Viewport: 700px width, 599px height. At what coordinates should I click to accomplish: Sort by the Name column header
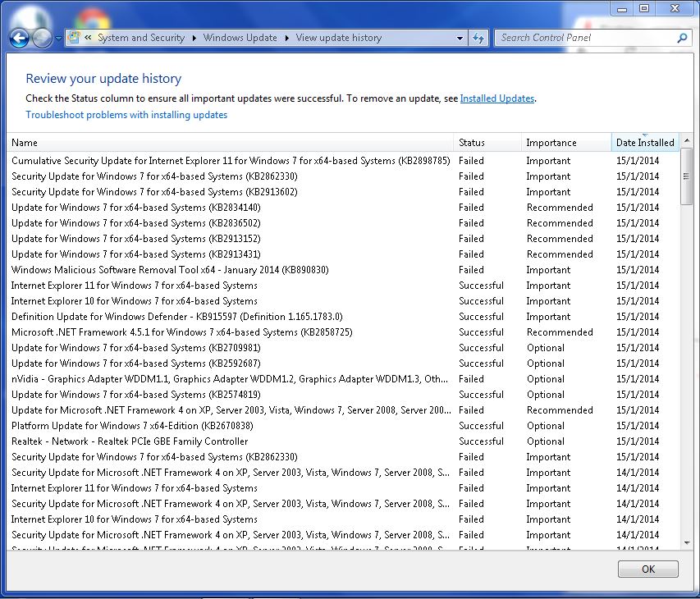[x=231, y=143]
